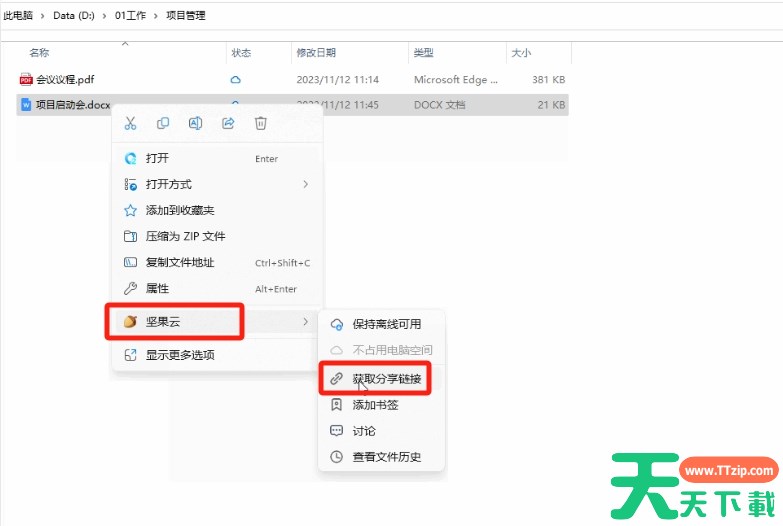Select 获取分享链接 in the 坚果云 submenu
Viewport: 783px width, 526px height.
[x=386, y=379]
